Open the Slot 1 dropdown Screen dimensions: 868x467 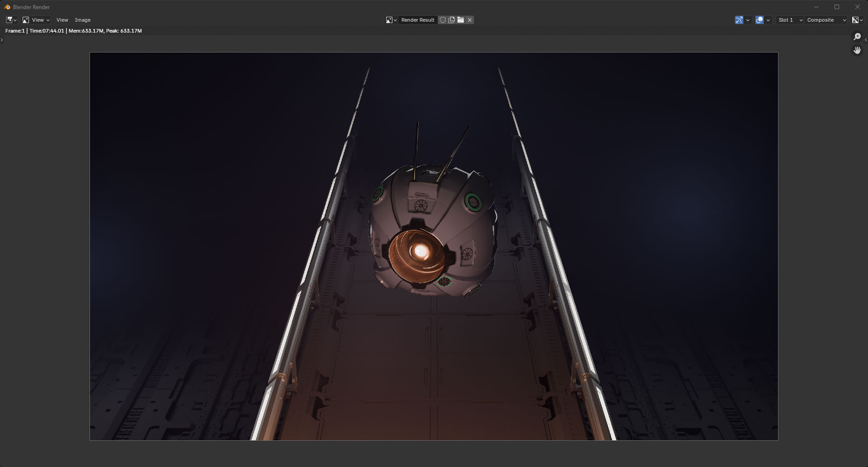tap(790, 20)
